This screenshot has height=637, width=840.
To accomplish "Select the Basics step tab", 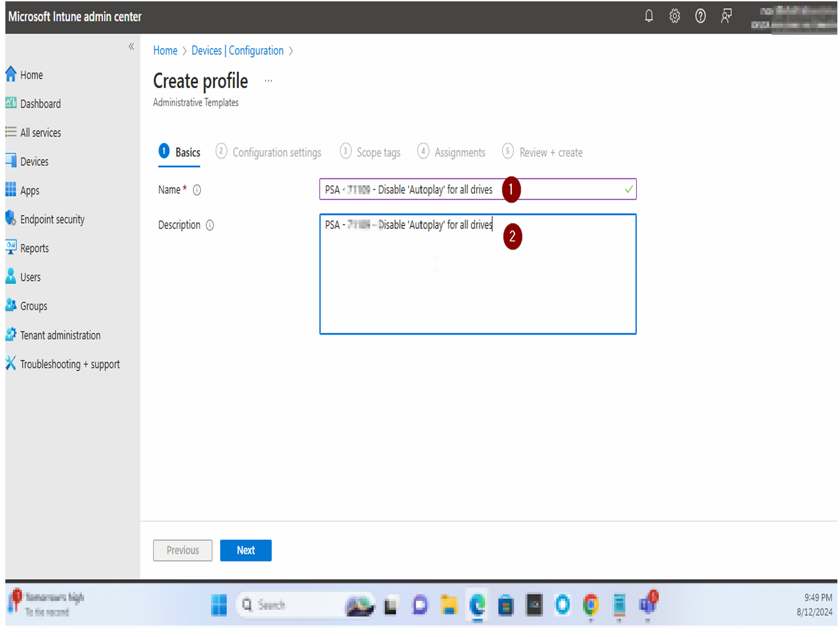I will 179,152.
